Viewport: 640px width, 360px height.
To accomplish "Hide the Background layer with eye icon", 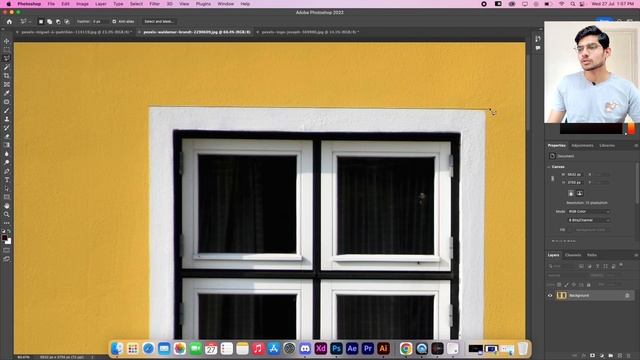I will (550, 296).
